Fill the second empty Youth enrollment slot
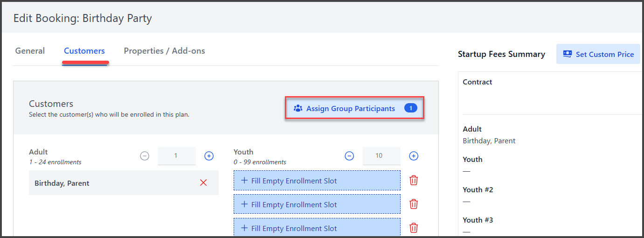The height and width of the screenshot is (238, 644). tap(317, 204)
